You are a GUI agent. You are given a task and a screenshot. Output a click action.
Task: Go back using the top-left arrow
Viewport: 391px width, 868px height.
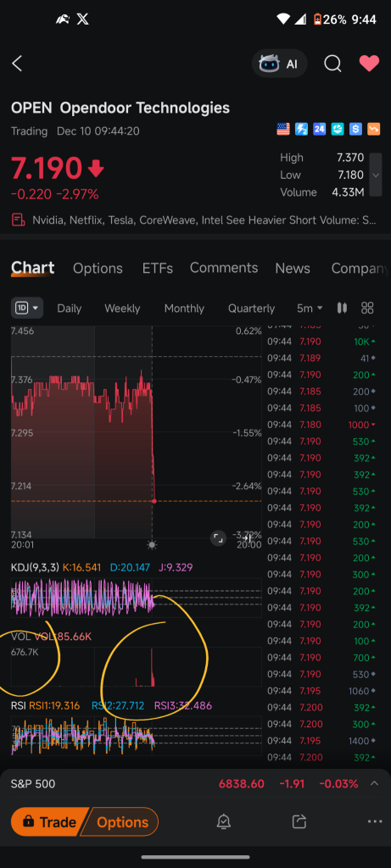pyautogui.click(x=17, y=64)
